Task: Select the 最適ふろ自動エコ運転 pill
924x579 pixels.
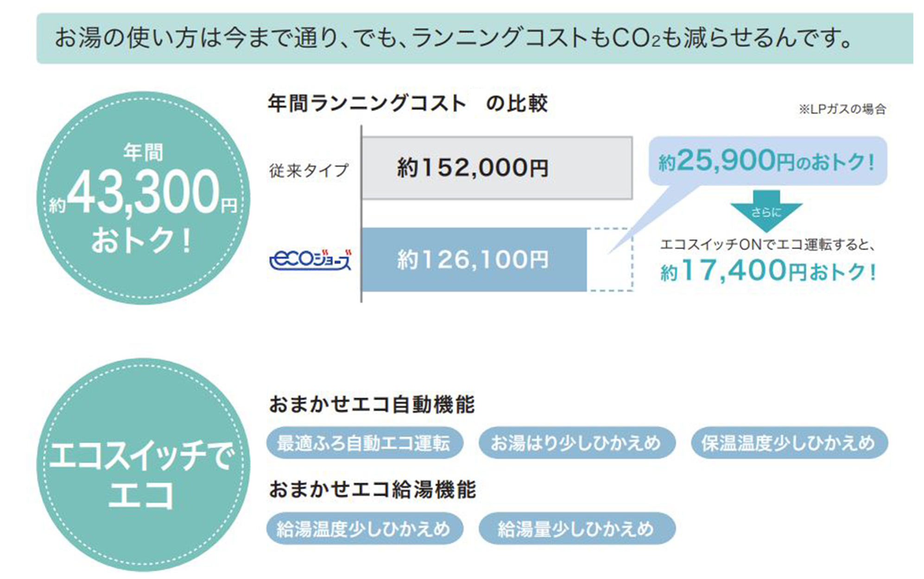Action: tap(364, 443)
